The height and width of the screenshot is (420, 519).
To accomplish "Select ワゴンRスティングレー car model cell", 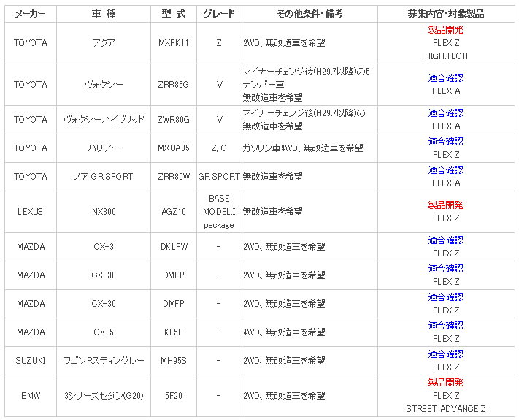I will click(104, 361).
